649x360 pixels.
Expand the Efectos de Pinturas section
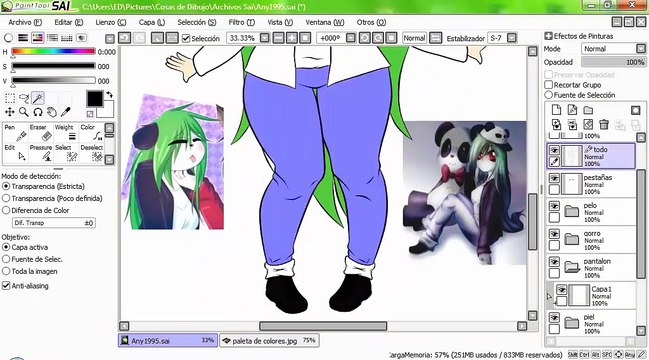pyautogui.click(x=549, y=36)
